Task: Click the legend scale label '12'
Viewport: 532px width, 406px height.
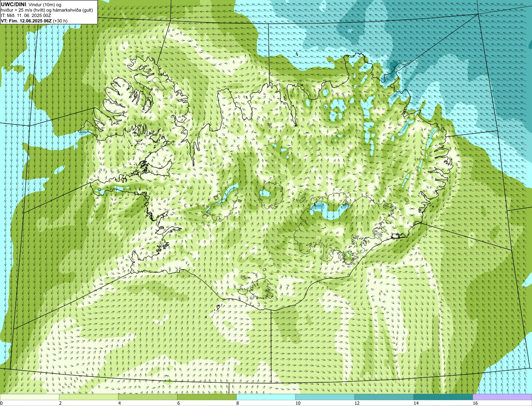Action: (x=357, y=403)
